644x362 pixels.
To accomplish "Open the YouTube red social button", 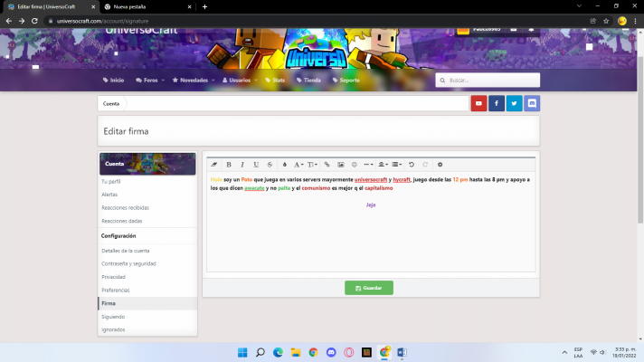I will pos(478,104).
